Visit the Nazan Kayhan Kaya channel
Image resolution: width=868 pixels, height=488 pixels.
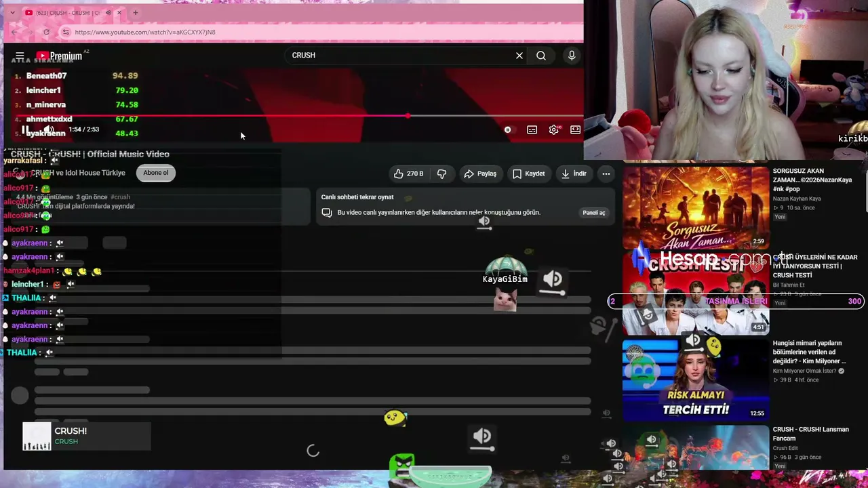click(797, 199)
